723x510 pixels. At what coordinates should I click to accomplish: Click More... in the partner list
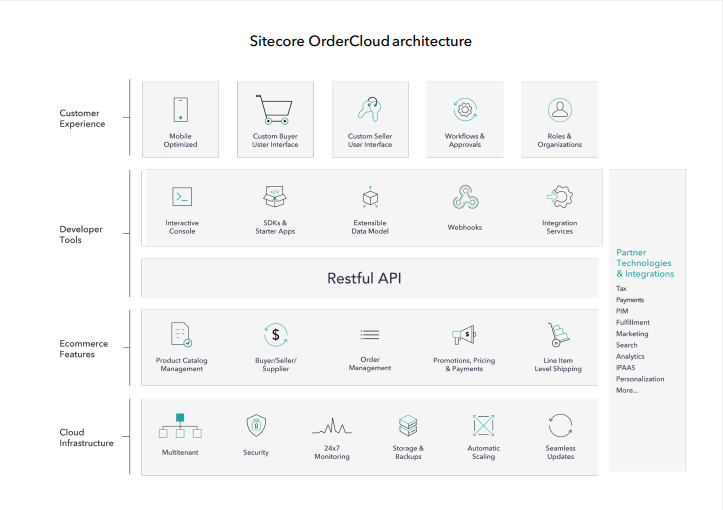pyautogui.click(x=627, y=390)
